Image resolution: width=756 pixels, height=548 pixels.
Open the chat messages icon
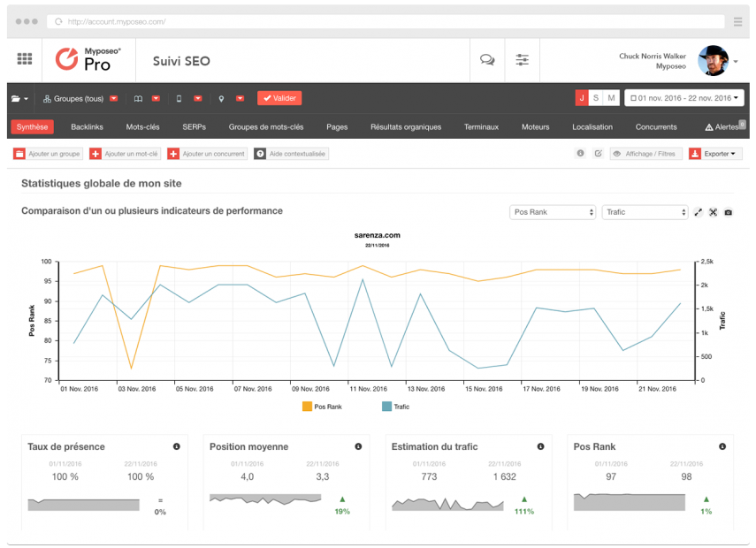click(486, 60)
